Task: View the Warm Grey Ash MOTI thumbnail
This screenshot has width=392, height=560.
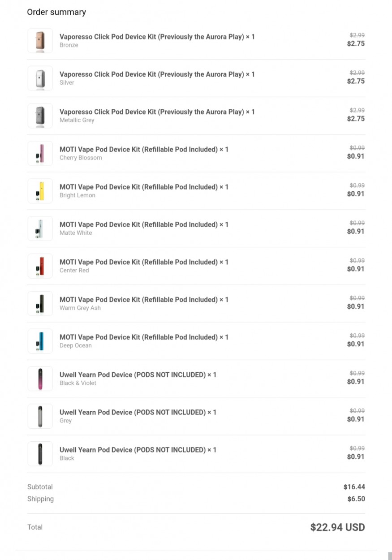Action: pyautogui.click(x=40, y=304)
